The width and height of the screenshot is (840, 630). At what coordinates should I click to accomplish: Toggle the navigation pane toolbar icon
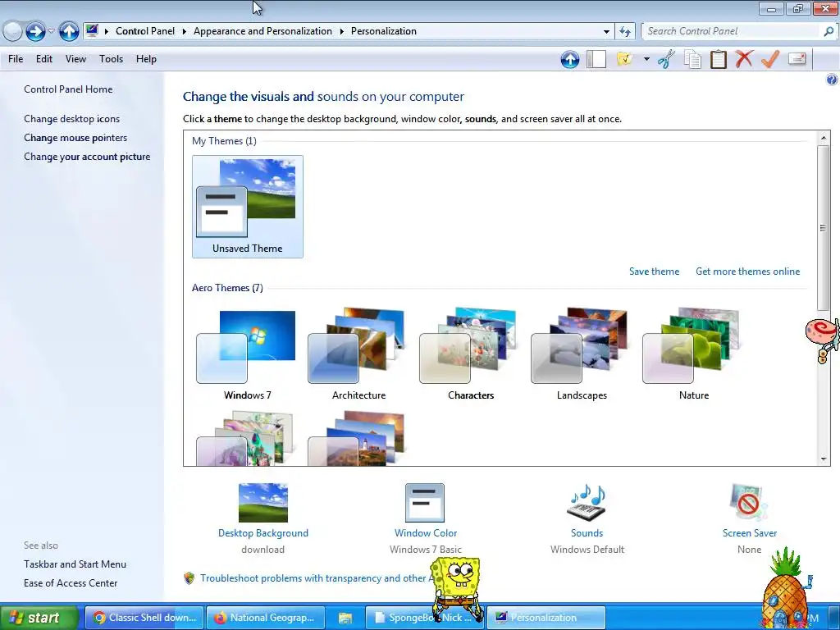(596, 59)
